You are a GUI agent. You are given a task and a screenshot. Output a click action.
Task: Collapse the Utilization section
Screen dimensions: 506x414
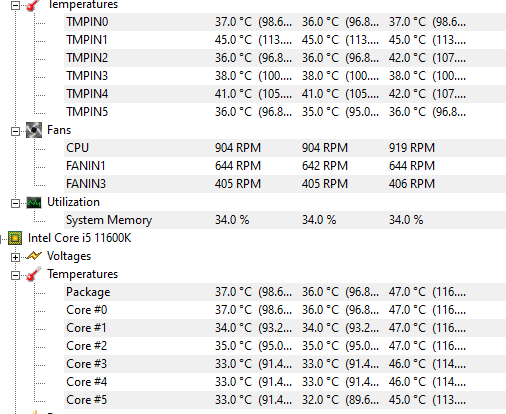(15, 203)
